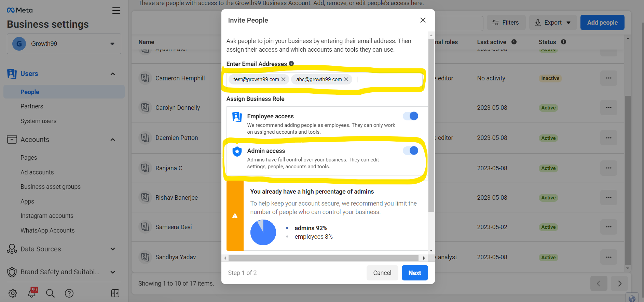644x302 pixels.
Task: Expand Brand Safety and Suitability section
Action: [x=113, y=272]
